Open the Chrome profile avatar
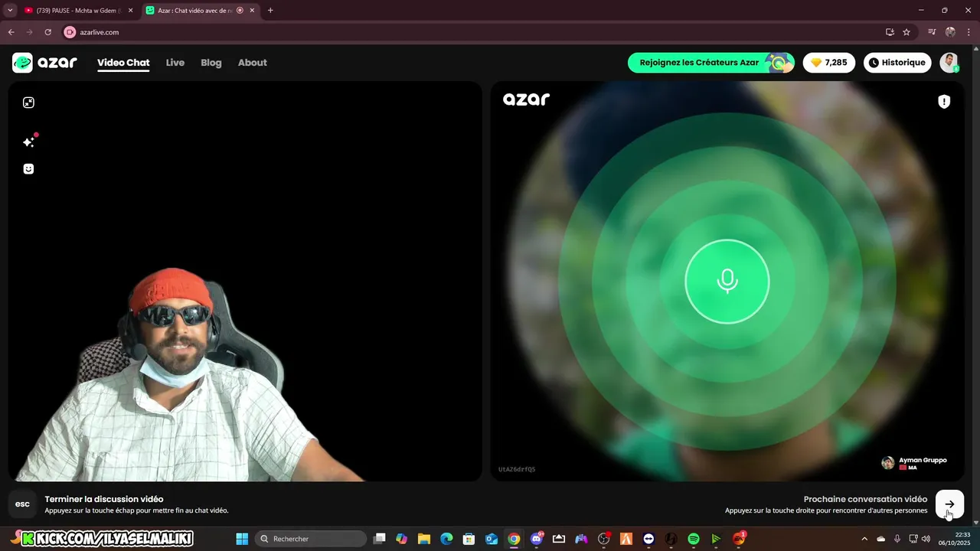 click(x=950, y=32)
